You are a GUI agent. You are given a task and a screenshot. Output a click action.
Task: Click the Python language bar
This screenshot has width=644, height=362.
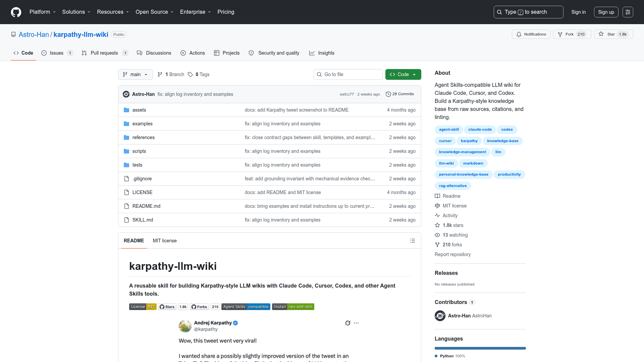(480, 348)
